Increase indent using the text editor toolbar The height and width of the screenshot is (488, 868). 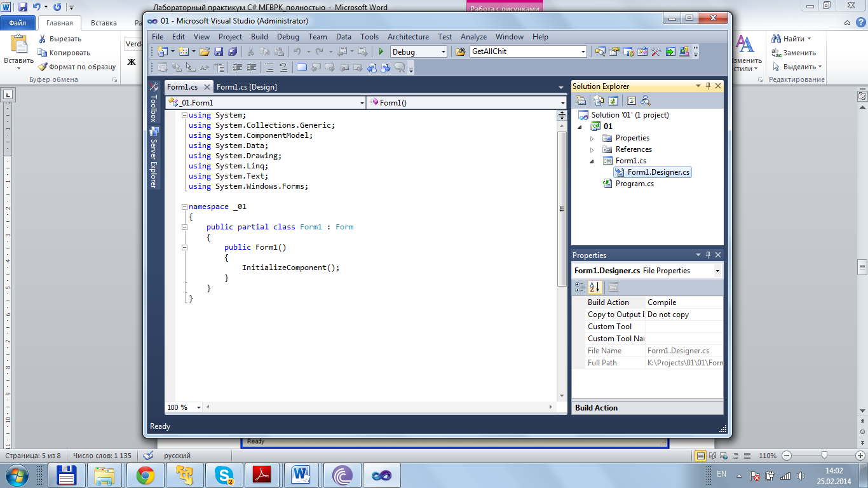pyautogui.click(x=251, y=67)
